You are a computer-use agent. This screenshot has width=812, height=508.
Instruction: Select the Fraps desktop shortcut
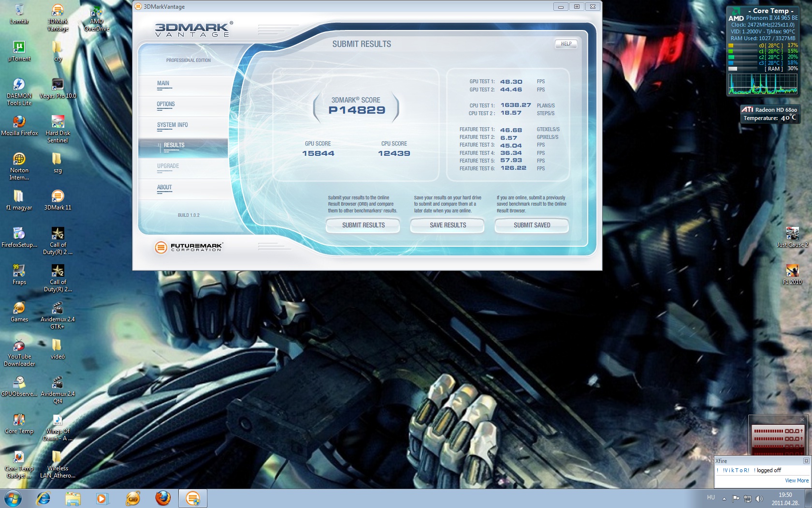click(19, 275)
